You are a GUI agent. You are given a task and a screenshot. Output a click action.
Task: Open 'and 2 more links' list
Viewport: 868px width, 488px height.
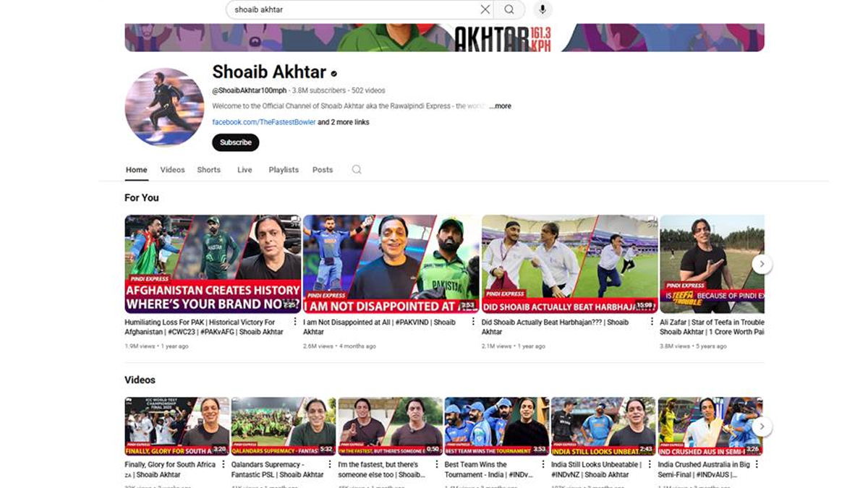tap(344, 122)
